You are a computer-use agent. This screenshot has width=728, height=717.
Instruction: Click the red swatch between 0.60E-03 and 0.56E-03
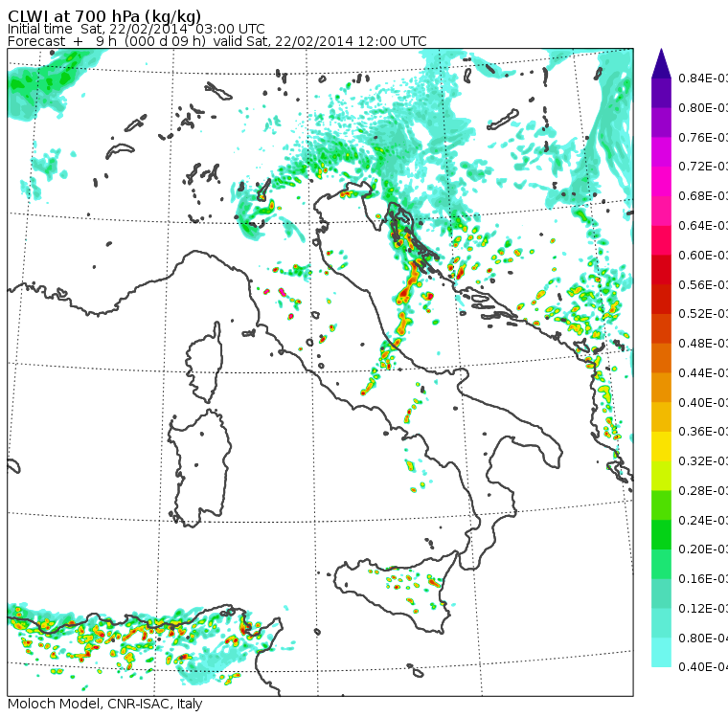click(x=662, y=270)
